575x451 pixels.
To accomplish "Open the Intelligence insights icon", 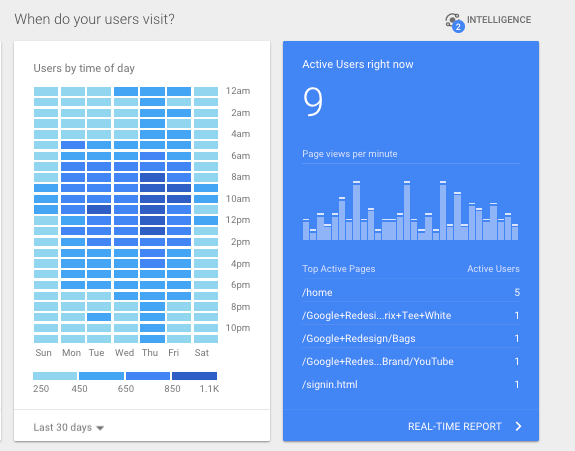I will coord(452,20).
